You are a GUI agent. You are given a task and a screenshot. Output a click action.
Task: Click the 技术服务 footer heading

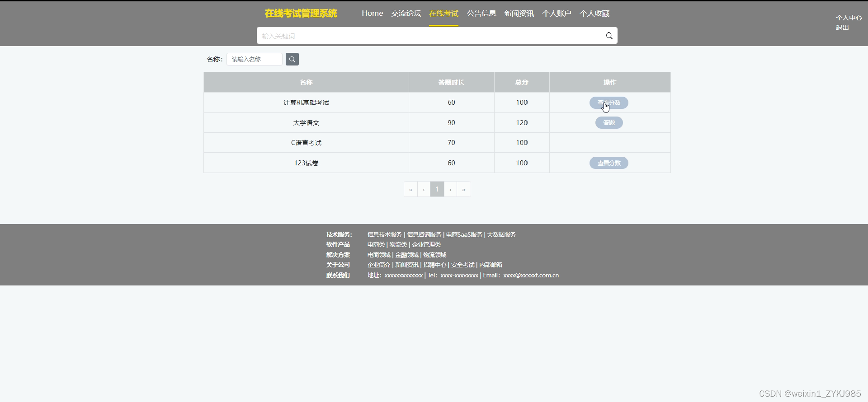339,234
